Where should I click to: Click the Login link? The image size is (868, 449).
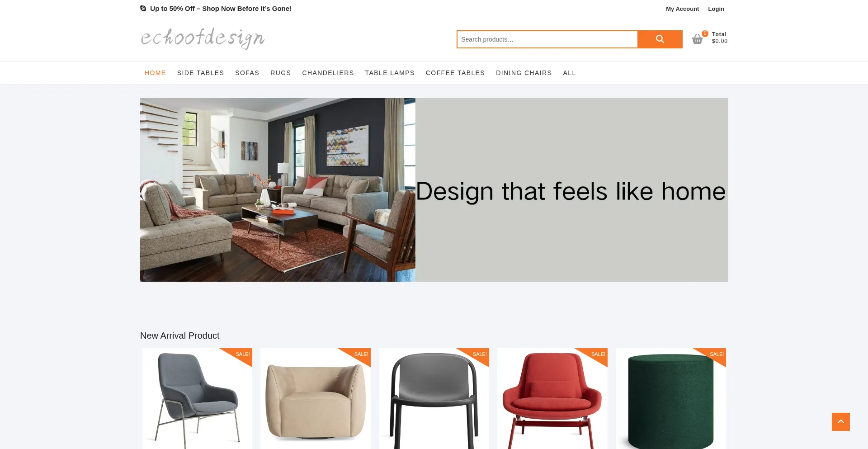pos(716,9)
